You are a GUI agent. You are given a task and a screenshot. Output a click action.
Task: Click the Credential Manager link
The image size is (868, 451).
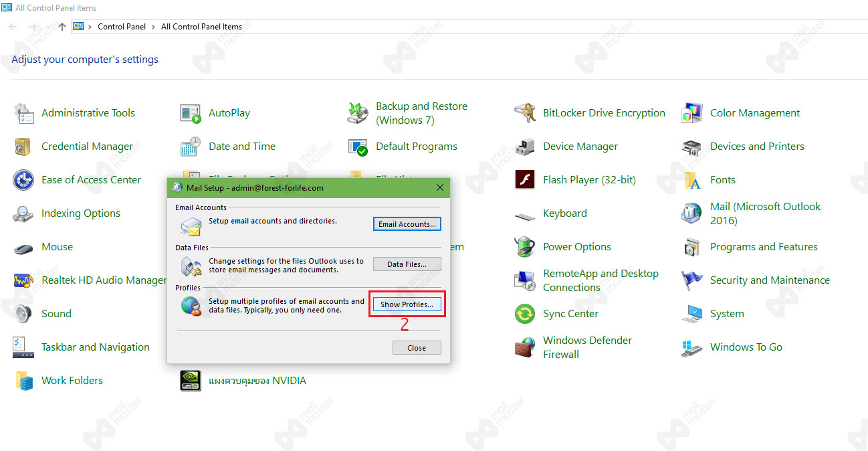(87, 147)
